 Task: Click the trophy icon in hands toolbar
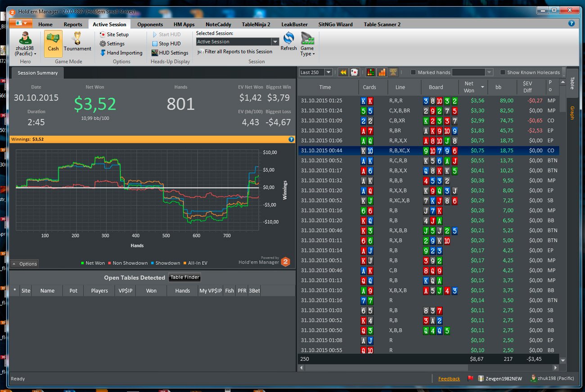tap(393, 72)
